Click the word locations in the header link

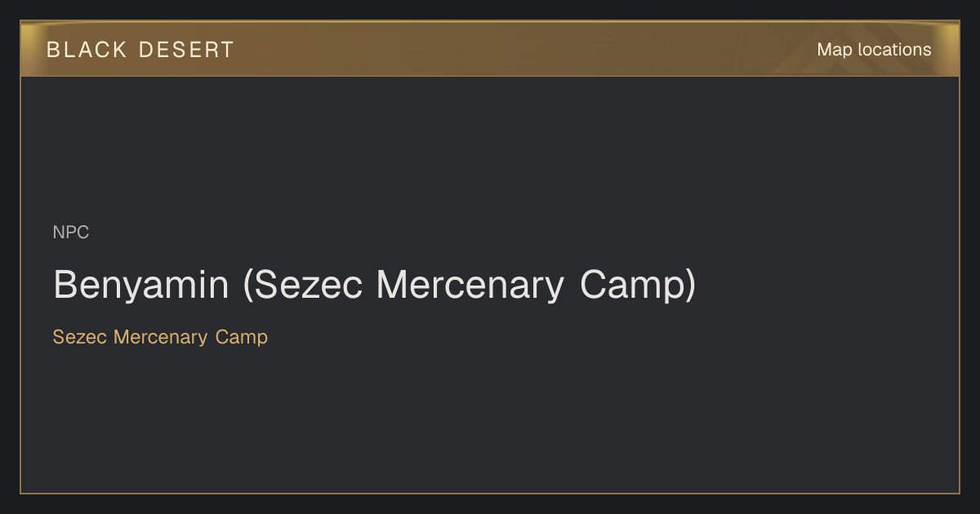coord(894,50)
